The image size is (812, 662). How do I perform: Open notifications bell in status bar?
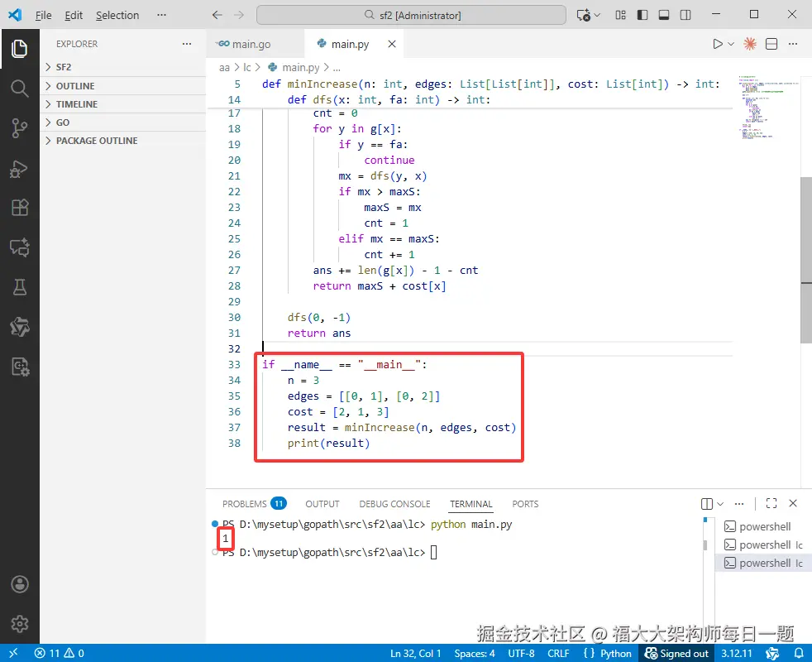[799, 653]
